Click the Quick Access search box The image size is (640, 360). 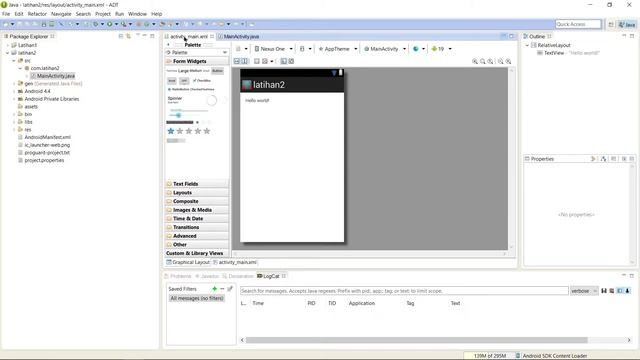coord(578,24)
